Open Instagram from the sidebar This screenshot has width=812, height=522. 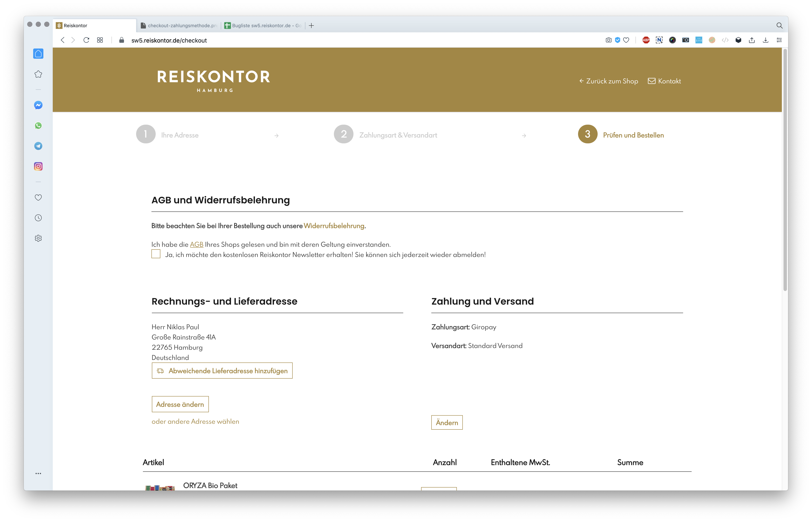coord(38,166)
